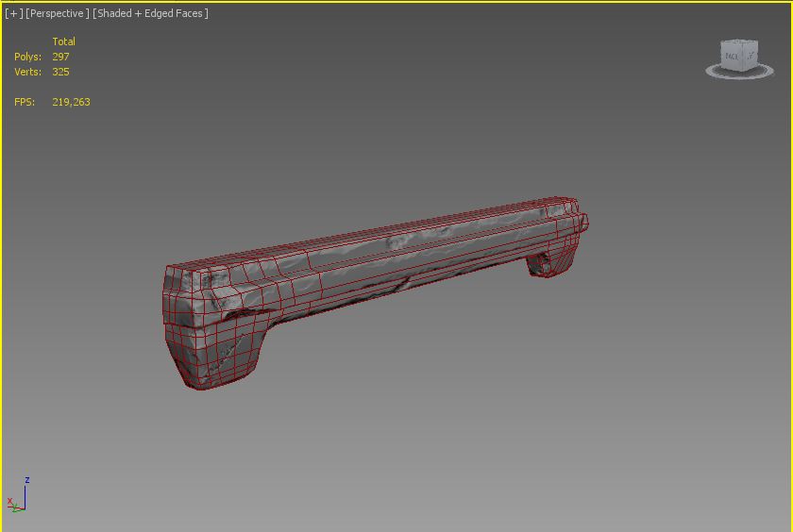Click the red axis line of the corner axis tripod
The image size is (793, 532).
(13, 504)
